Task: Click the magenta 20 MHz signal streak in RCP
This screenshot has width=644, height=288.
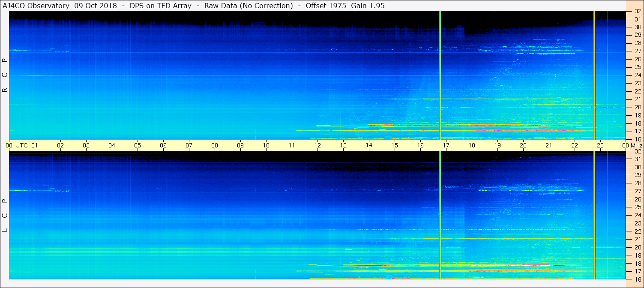Action: (x=456, y=107)
